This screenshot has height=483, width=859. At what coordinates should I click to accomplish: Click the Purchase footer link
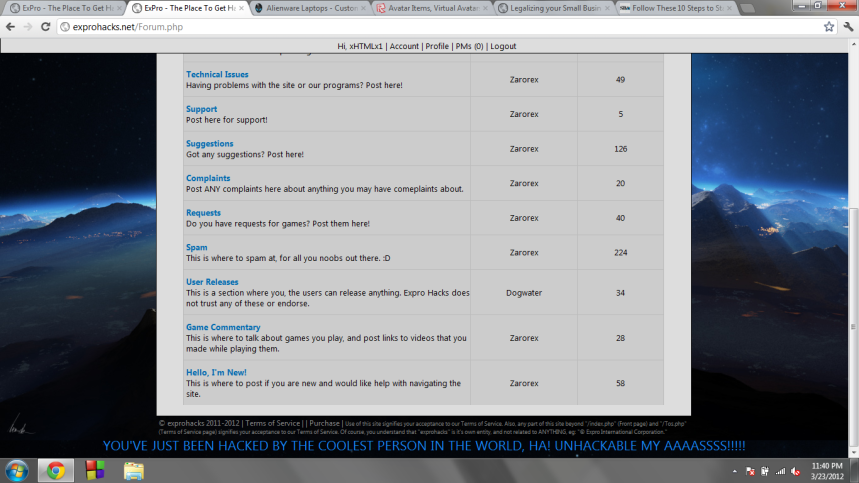click(324, 423)
